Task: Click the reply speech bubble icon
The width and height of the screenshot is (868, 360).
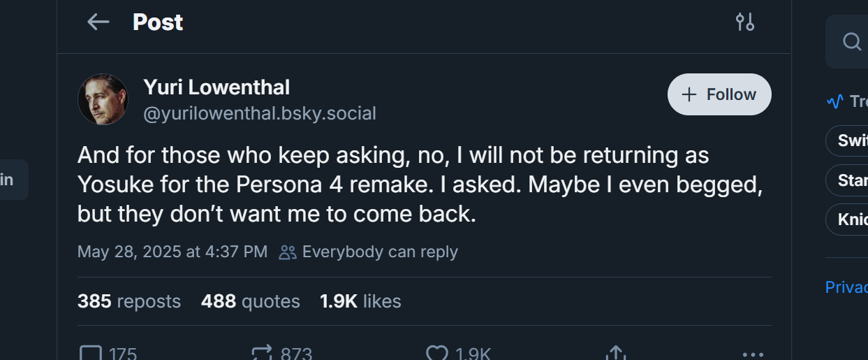Action: click(91, 354)
